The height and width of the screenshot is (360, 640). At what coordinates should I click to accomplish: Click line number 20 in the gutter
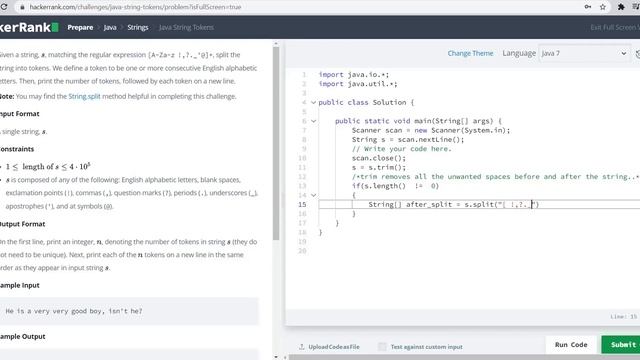click(x=302, y=251)
